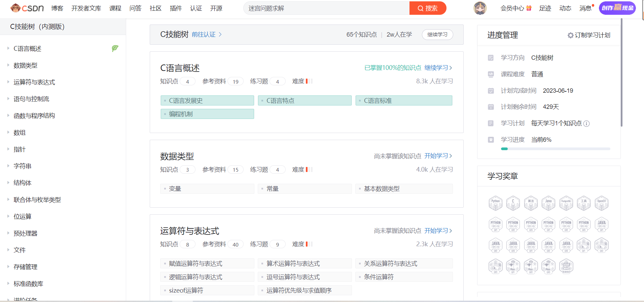The width and height of the screenshot is (644, 302).
Task: Expand the 数组 sidebar item
Action: click(8, 132)
